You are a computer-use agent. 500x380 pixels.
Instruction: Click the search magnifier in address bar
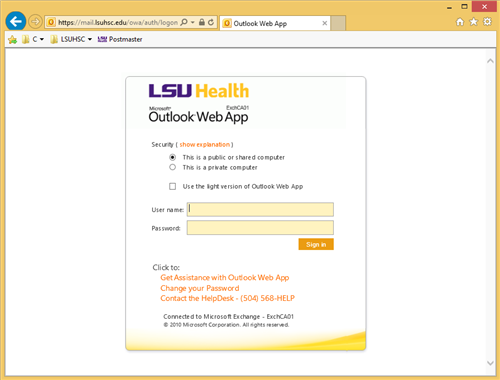pyautogui.click(x=184, y=22)
